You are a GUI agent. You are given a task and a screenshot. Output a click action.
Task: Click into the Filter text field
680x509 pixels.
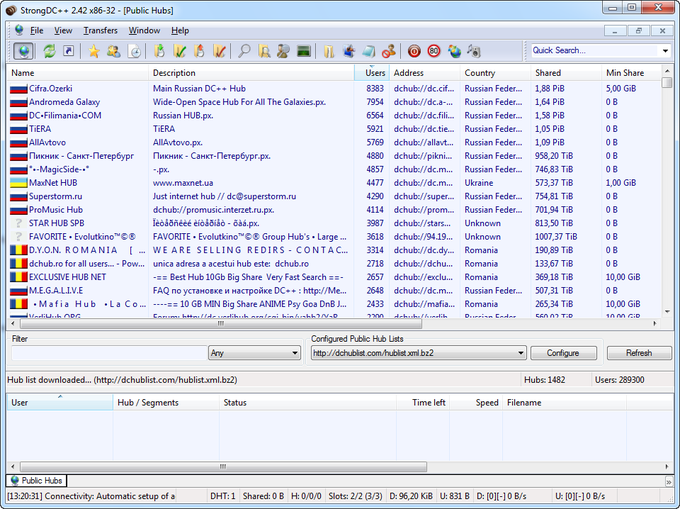(x=109, y=353)
